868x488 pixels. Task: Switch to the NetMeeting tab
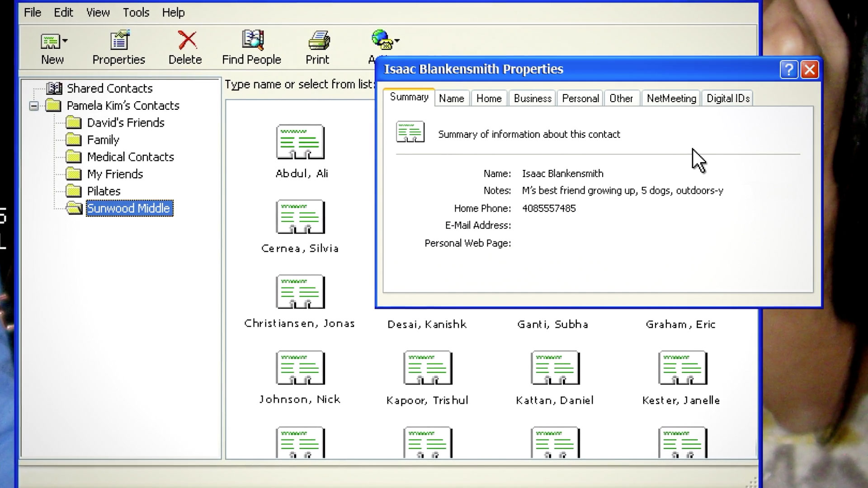coord(671,99)
